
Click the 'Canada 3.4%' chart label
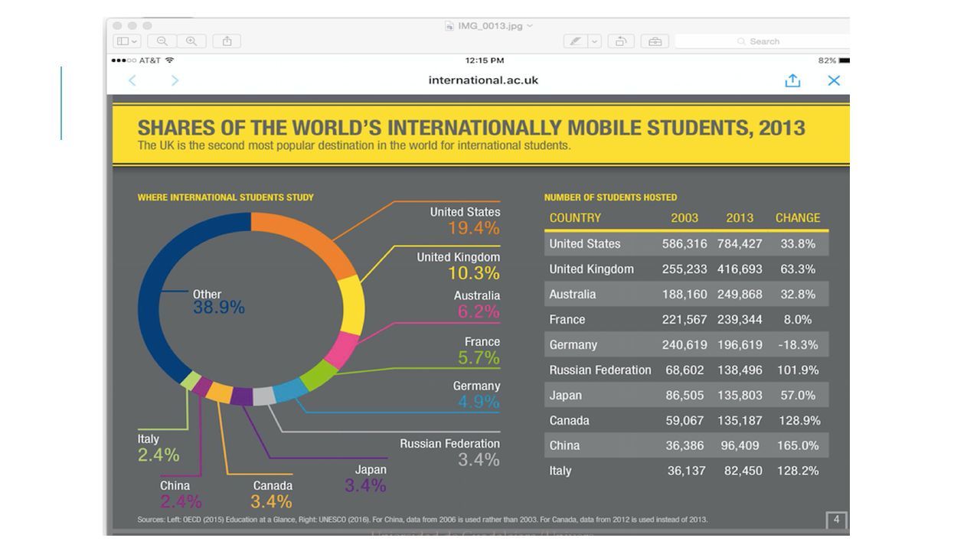click(272, 494)
